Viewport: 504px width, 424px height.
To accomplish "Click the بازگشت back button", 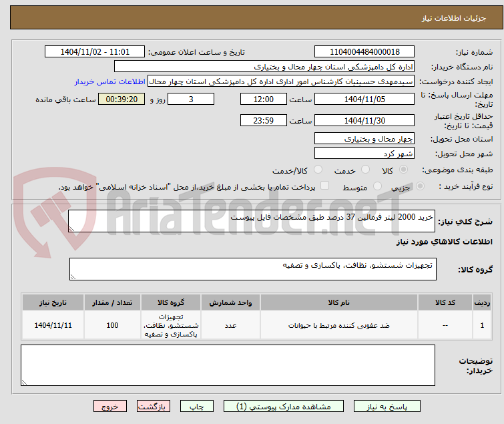I will click(154, 407).
